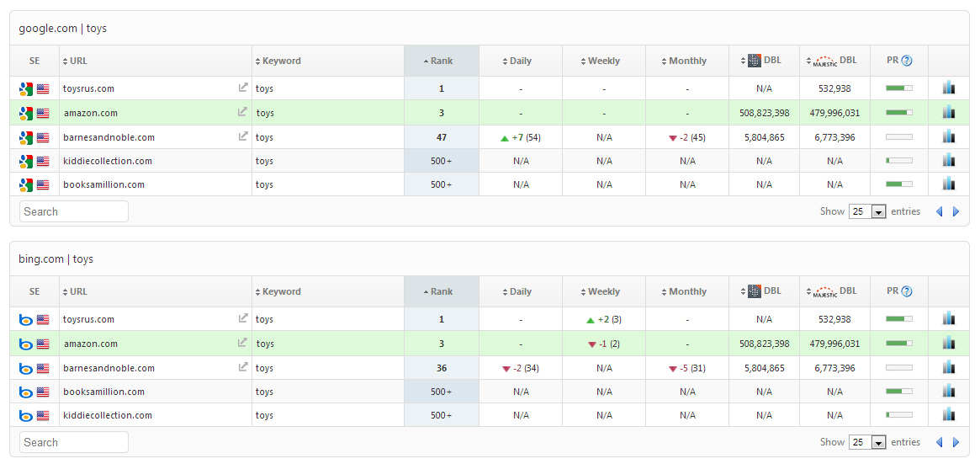Open the entries count dropdown in Google table

tap(867, 212)
